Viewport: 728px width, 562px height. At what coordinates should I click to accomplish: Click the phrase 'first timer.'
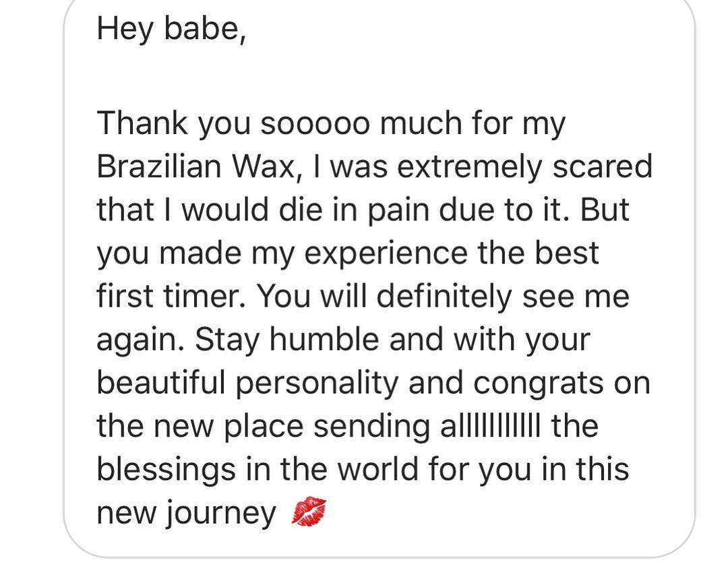[x=170, y=296]
